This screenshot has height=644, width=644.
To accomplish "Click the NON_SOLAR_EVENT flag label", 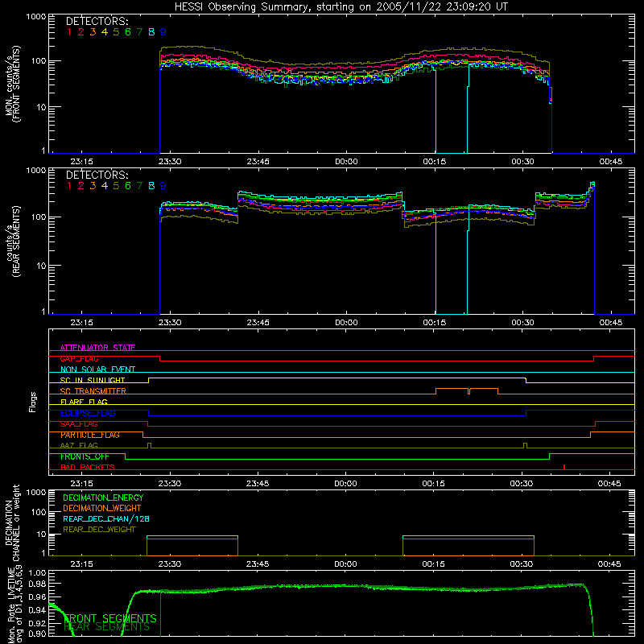I will tap(97, 369).
